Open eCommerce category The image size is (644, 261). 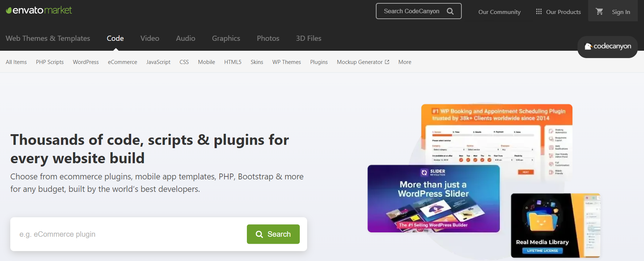tap(122, 62)
